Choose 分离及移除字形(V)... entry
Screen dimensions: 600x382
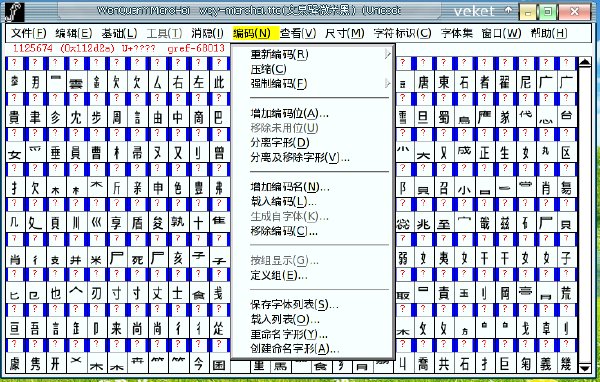pos(300,157)
